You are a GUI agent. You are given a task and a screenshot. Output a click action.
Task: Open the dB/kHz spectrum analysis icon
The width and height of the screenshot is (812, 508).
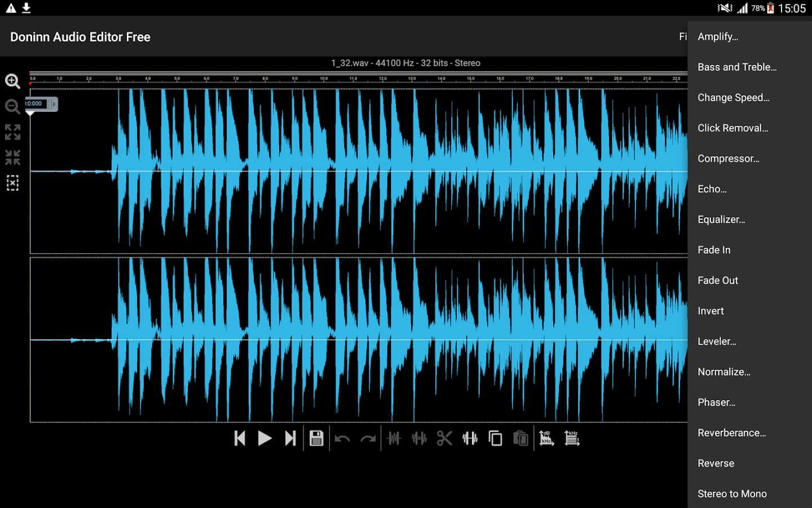pos(546,439)
